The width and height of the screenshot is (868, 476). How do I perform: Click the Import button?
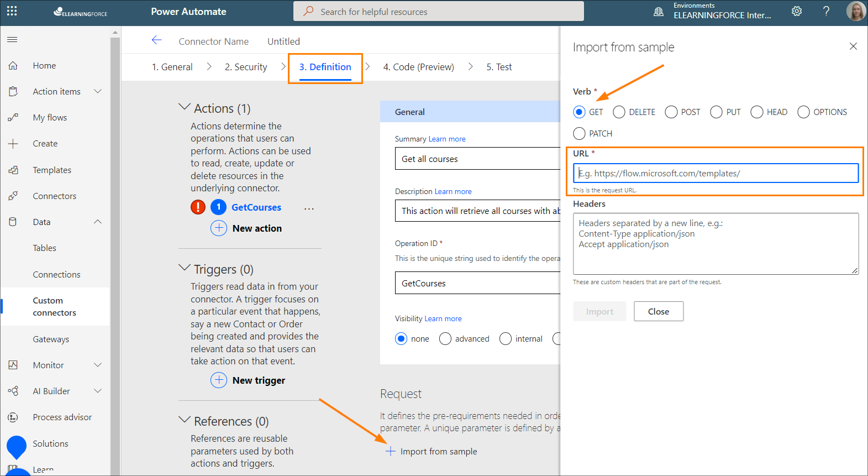click(599, 311)
